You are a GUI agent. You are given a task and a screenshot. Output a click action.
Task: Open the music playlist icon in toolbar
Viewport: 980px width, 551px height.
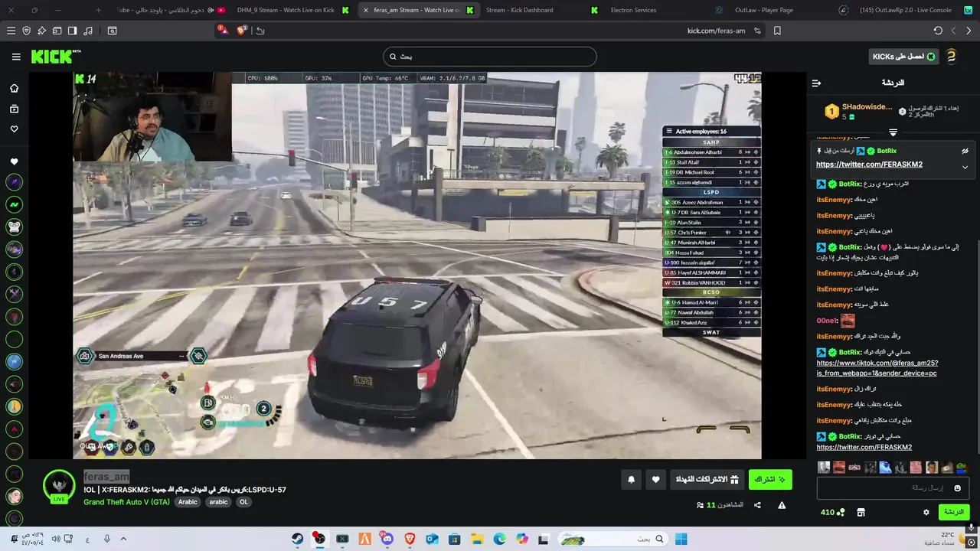click(x=87, y=31)
